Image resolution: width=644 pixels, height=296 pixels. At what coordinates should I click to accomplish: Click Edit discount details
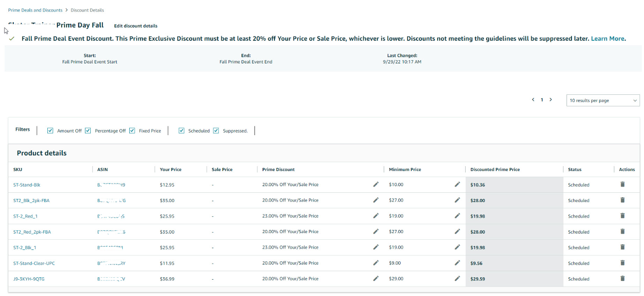point(135,26)
